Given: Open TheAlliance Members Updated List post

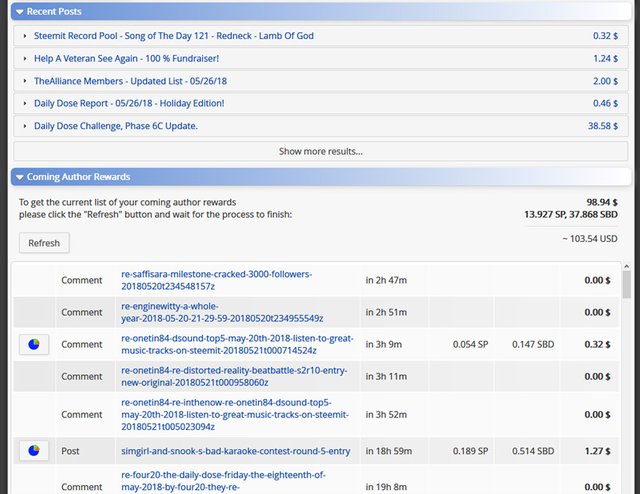Looking at the screenshot, I should pos(131,81).
